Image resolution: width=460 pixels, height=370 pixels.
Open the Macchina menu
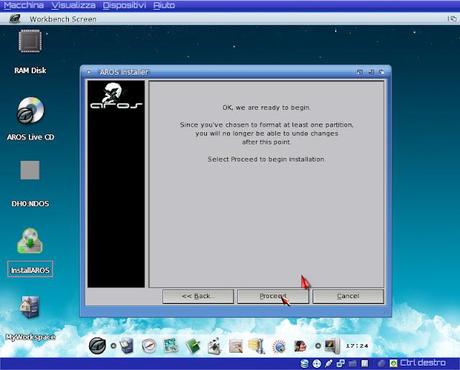point(24,5)
